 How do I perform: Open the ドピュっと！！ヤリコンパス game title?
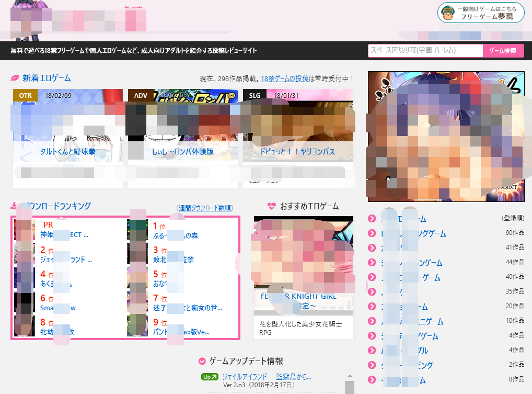tap(297, 152)
